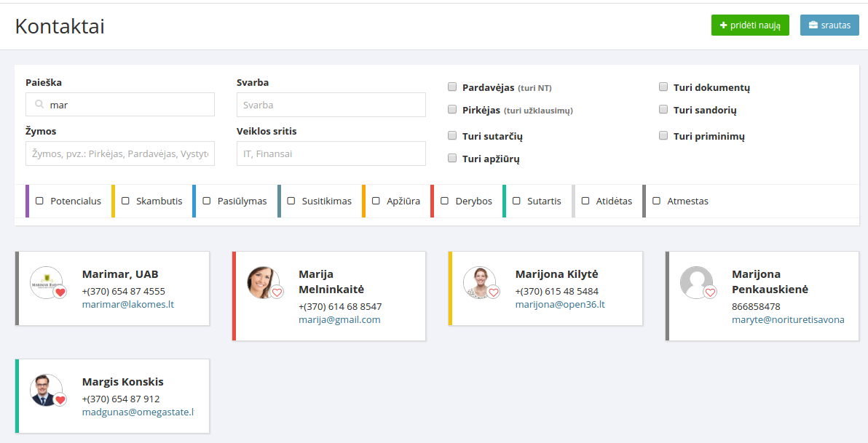Image resolution: width=868 pixels, height=443 pixels.
Task: Click the srautas button
Action: tap(829, 25)
